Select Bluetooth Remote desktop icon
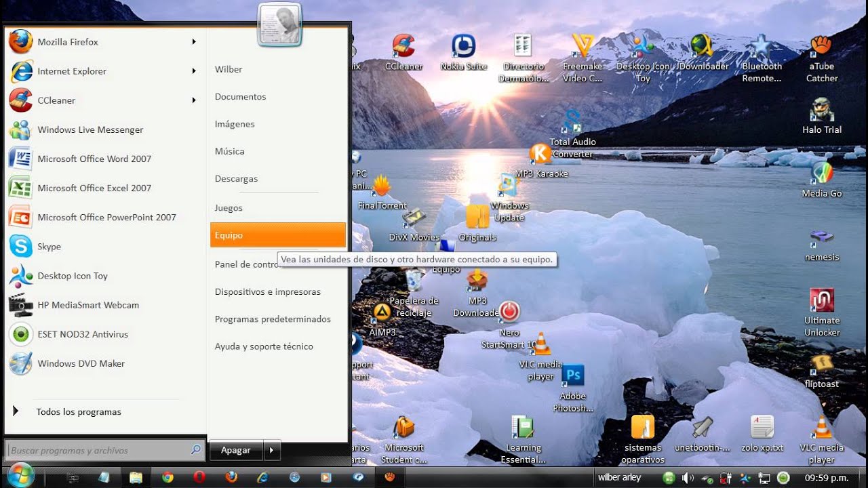This screenshot has width=868, height=488. pos(762,58)
